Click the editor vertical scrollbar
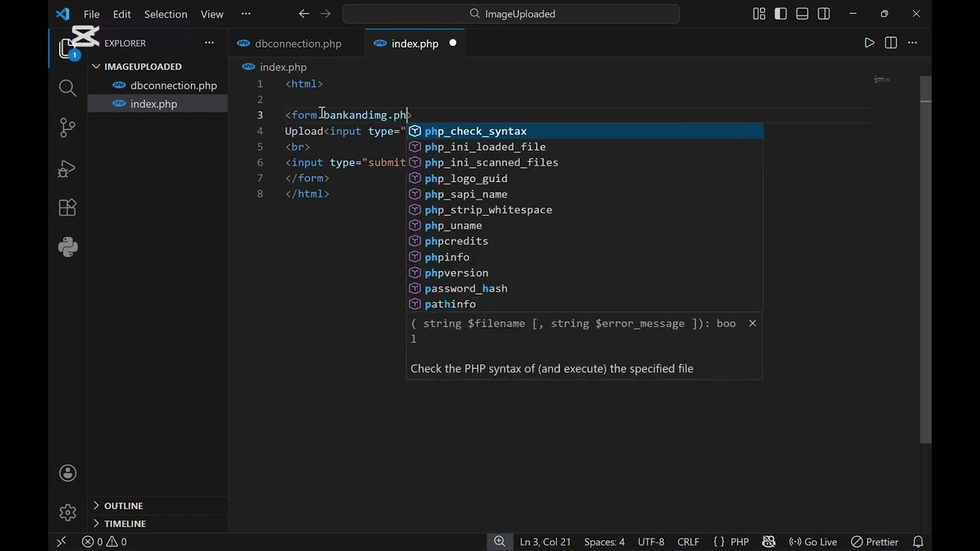Viewport: 980px width, 551px height. [926, 260]
